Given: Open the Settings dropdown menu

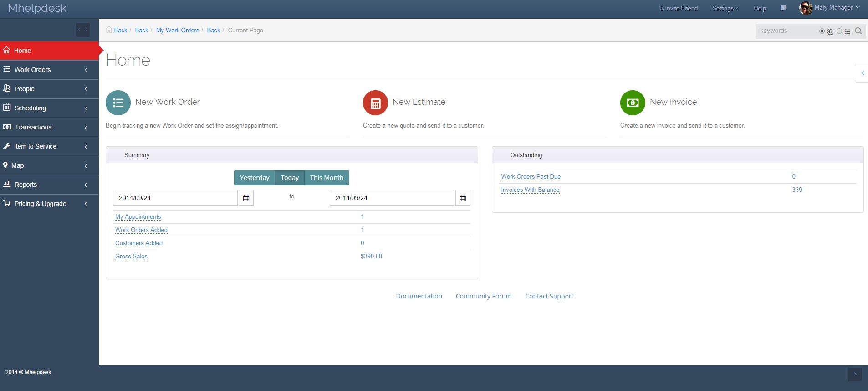Looking at the screenshot, I should point(725,8).
